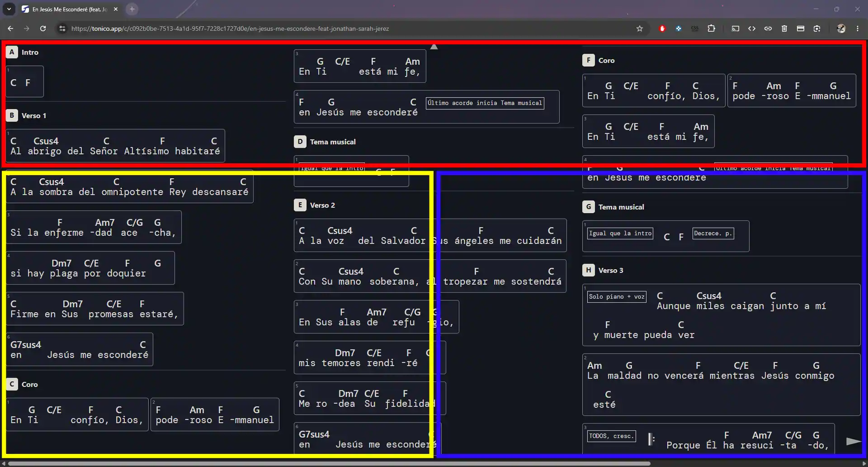Select the line En Sus alas de refugio
This screenshot has height=467, width=868.
(x=377, y=317)
